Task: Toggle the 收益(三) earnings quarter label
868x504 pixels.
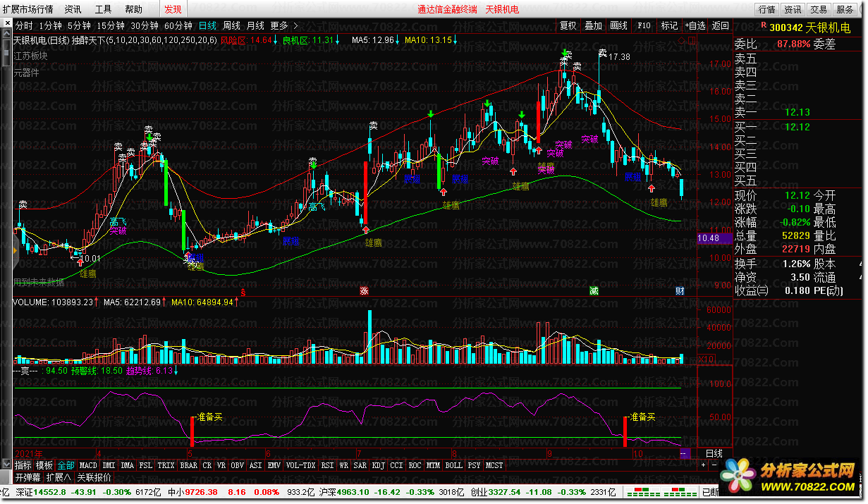Action: click(752, 290)
